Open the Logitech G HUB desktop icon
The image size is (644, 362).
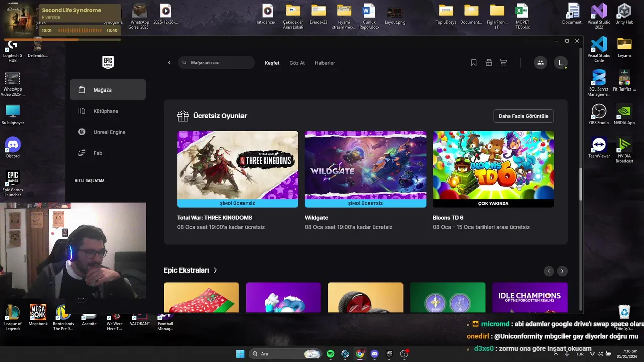coord(13,51)
